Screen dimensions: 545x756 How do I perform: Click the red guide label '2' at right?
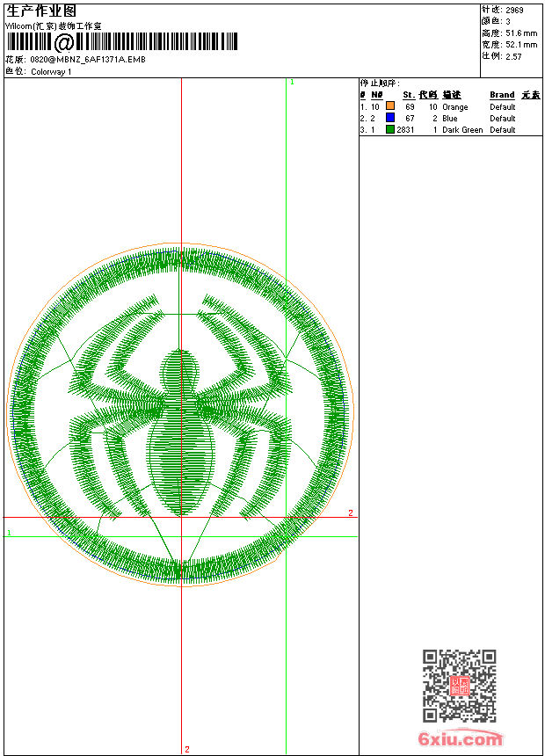point(351,513)
